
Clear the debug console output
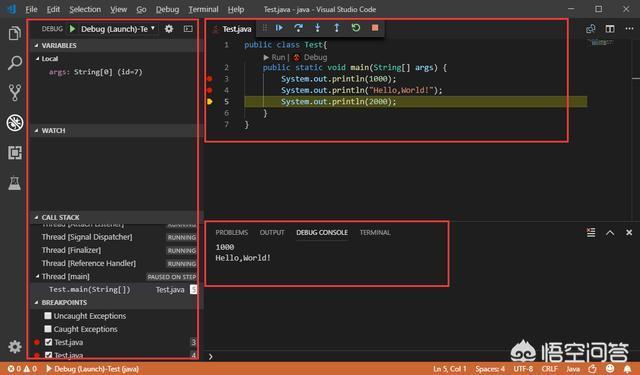[591, 232]
